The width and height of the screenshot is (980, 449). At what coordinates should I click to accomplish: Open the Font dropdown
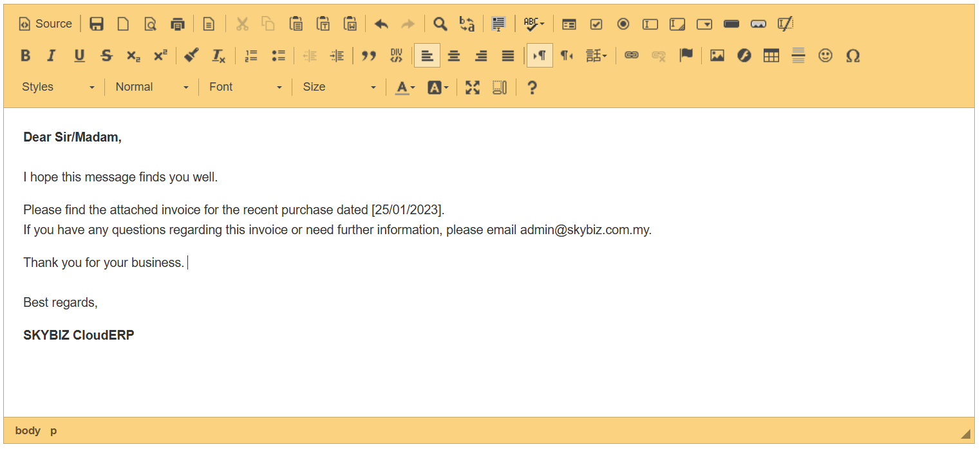(245, 87)
